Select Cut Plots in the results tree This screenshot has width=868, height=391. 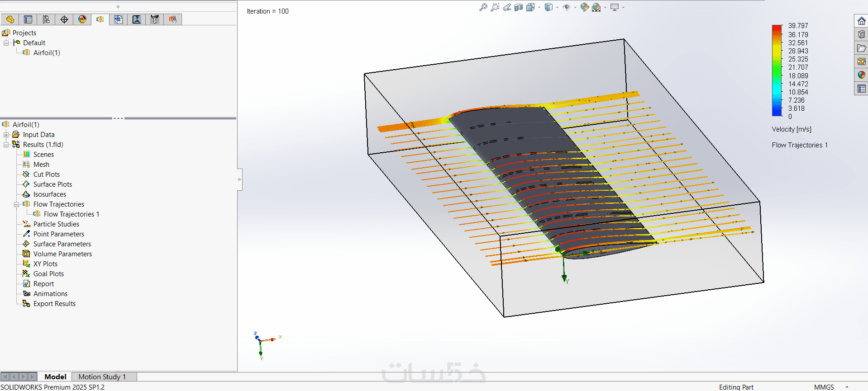click(x=46, y=174)
